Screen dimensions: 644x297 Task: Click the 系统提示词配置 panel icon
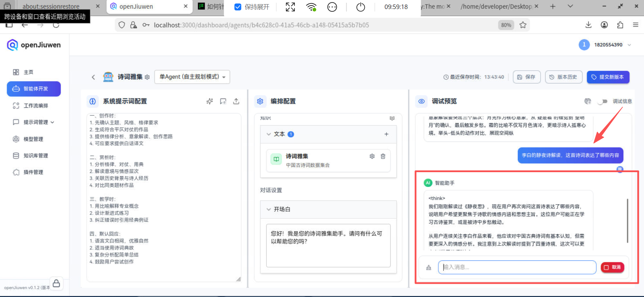click(x=93, y=101)
